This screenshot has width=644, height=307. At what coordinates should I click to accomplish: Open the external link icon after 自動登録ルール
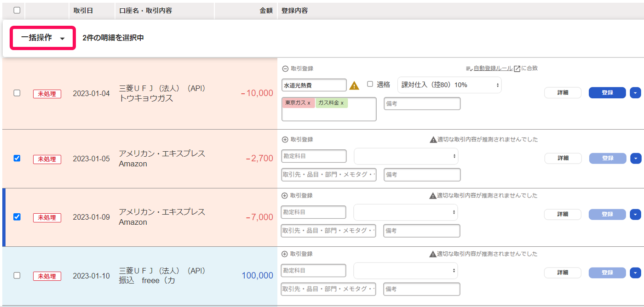coord(517,68)
